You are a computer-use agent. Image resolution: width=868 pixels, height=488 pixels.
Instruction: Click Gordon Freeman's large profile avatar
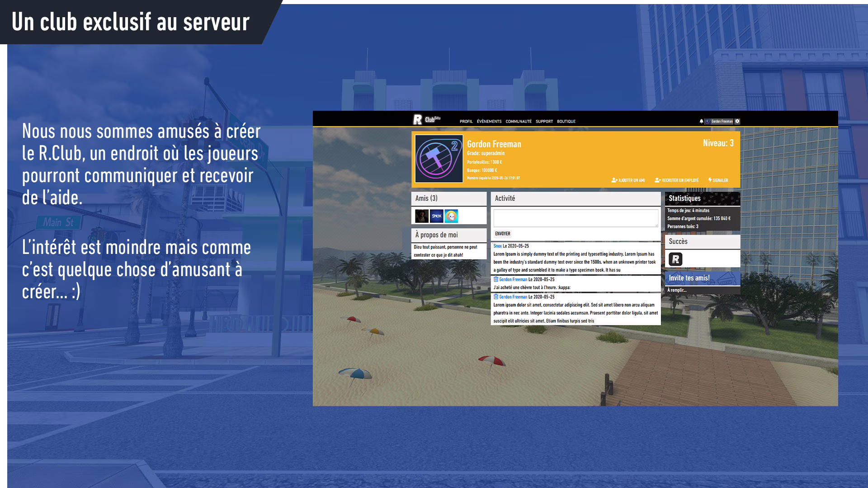pos(439,159)
